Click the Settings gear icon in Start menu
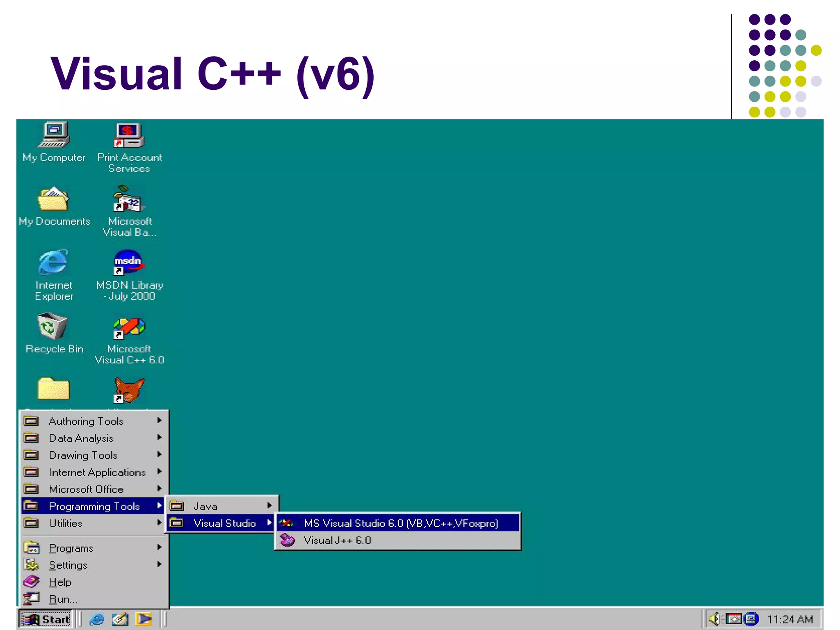 click(32, 565)
